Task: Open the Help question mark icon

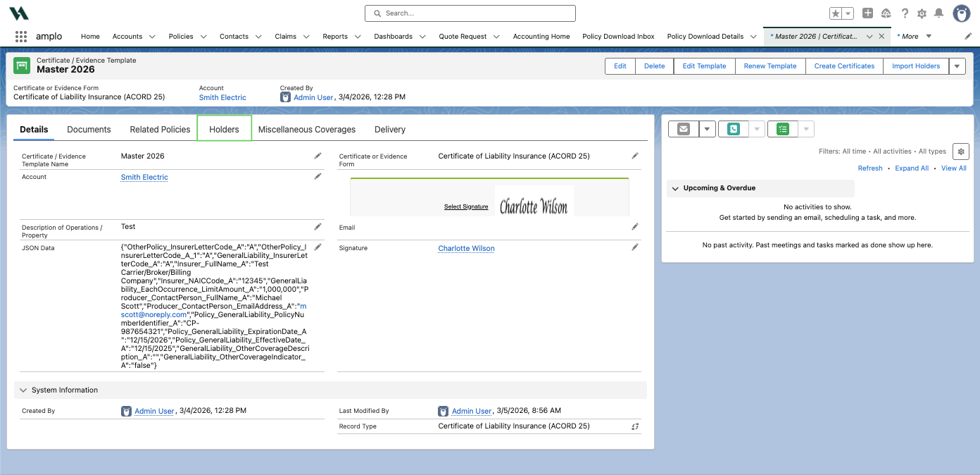Action: pyautogui.click(x=905, y=13)
